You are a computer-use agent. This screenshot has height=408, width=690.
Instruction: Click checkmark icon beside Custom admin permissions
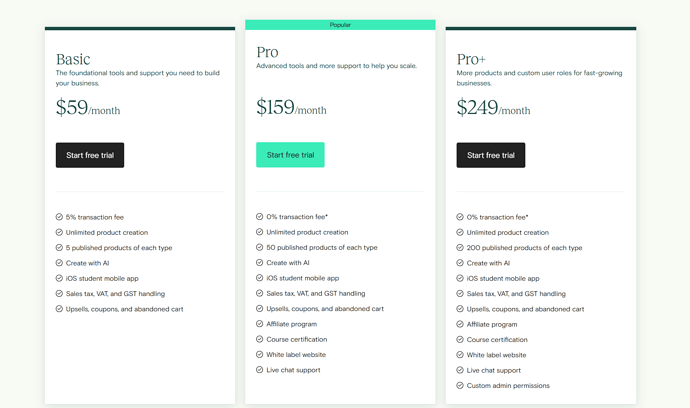point(460,386)
